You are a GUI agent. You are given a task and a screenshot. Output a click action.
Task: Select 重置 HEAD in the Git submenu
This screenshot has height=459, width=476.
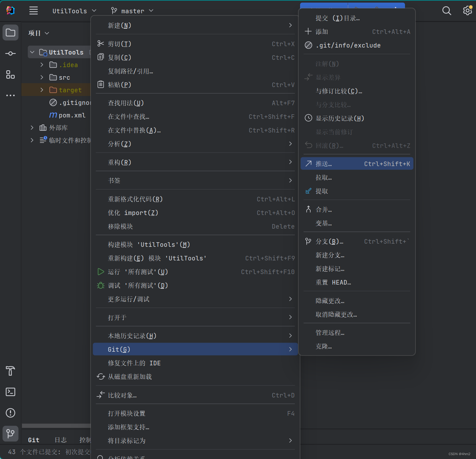[357, 282]
